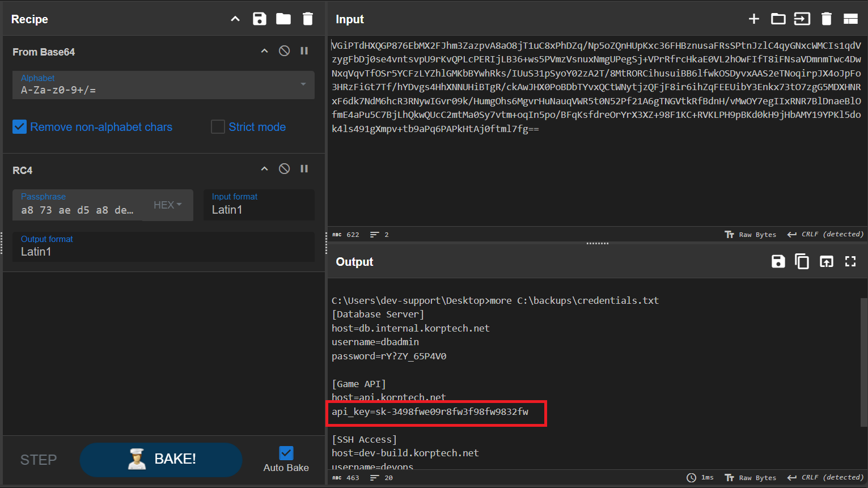
Task: Click the RC4 passphrase input field
Action: click(x=78, y=210)
